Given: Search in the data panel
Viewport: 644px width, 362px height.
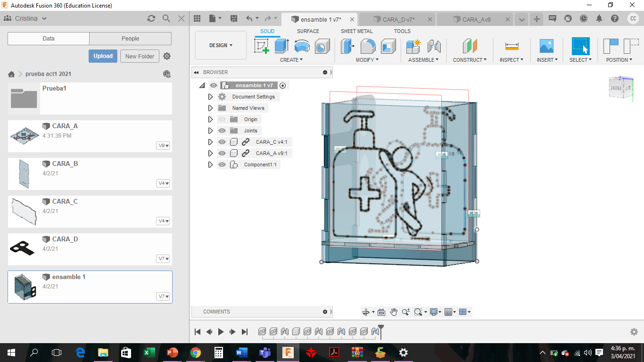Looking at the screenshot, I should tap(166, 18).
